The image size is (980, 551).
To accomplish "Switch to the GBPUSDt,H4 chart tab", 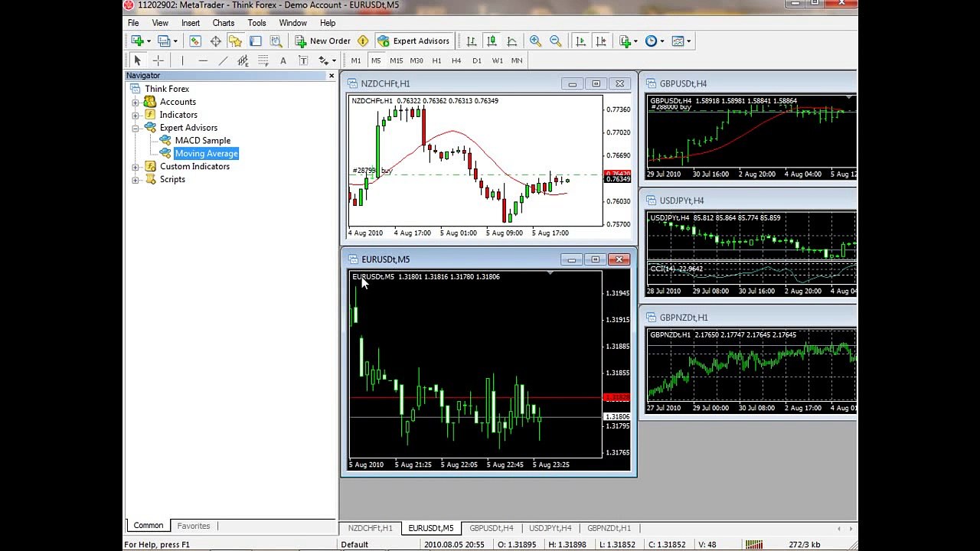I will click(x=492, y=528).
